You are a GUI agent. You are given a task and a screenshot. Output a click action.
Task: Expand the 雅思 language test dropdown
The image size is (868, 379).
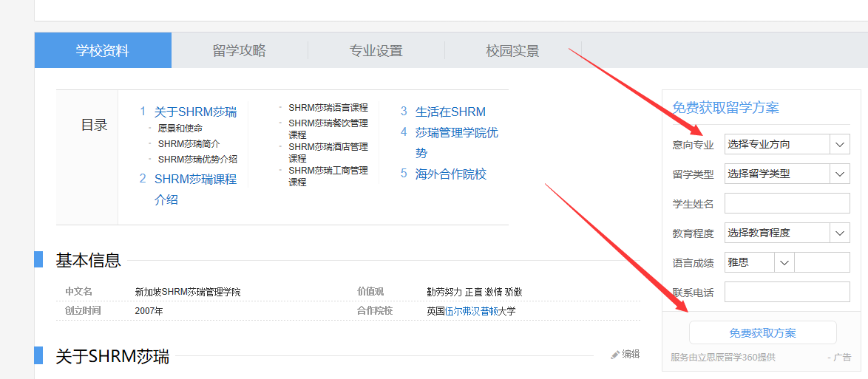[784, 262]
